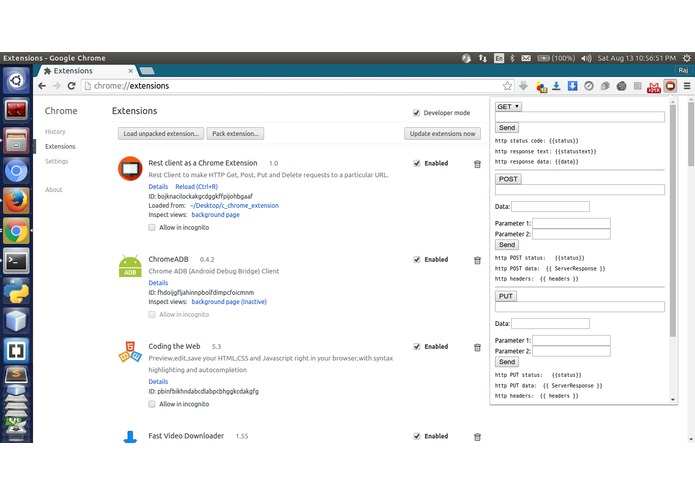
Task: Open the volume indicator in the top panel
Action: (586, 58)
